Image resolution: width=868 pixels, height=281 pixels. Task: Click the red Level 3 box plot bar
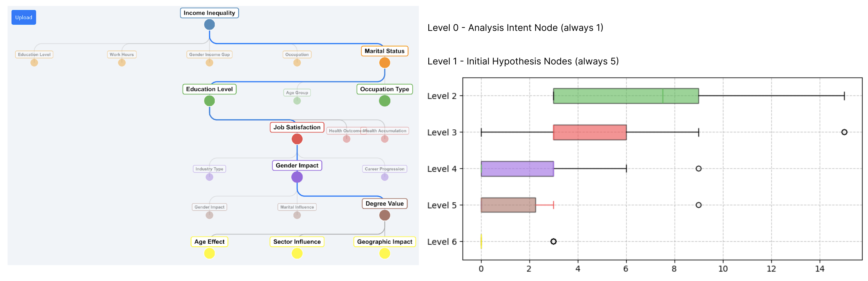[589, 132]
